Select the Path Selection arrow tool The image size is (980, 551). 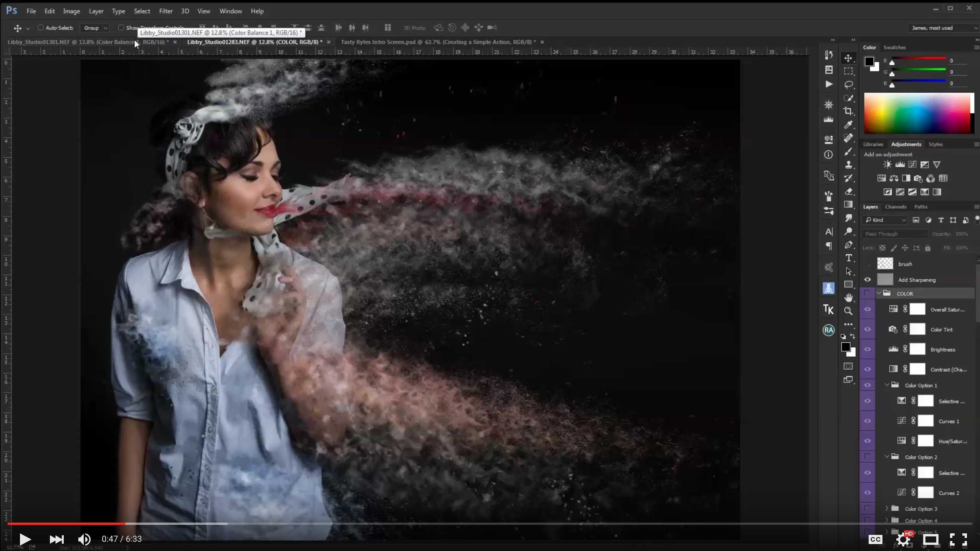coord(848,271)
